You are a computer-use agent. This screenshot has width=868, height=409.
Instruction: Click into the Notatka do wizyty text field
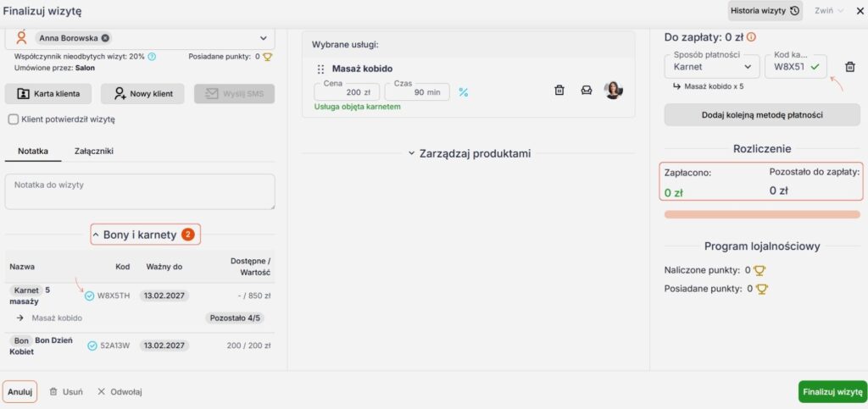tap(140, 191)
